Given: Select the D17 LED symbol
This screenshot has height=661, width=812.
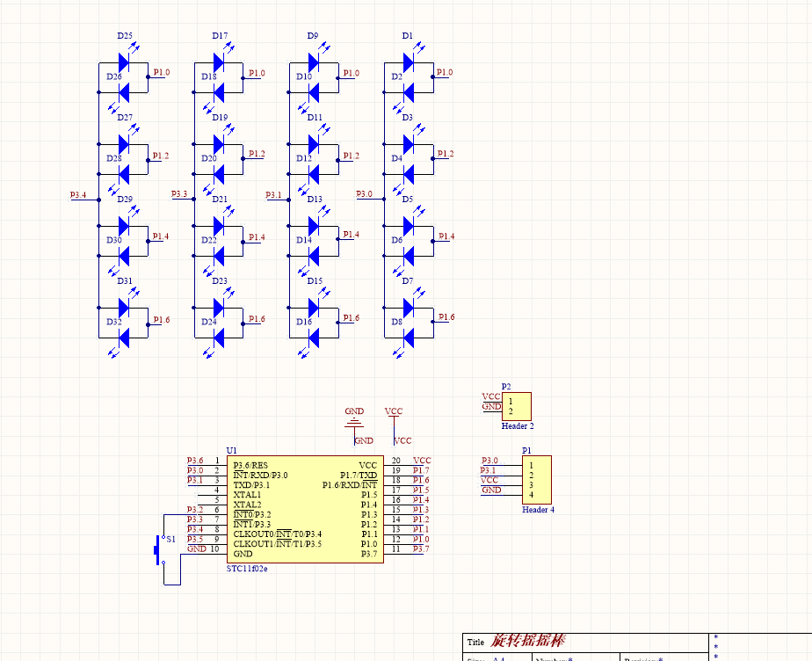Looking at the screenshot, I should [x=219, y=62].
